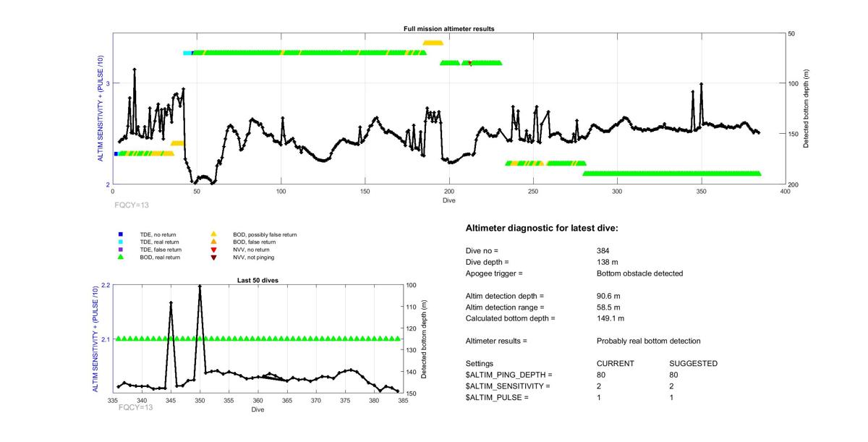Image resolution: width=868 pixels, height=442 pixels.
Task: Click the "FQCY=13" label under the Last 50 dives plot
Action: (136, 407)
